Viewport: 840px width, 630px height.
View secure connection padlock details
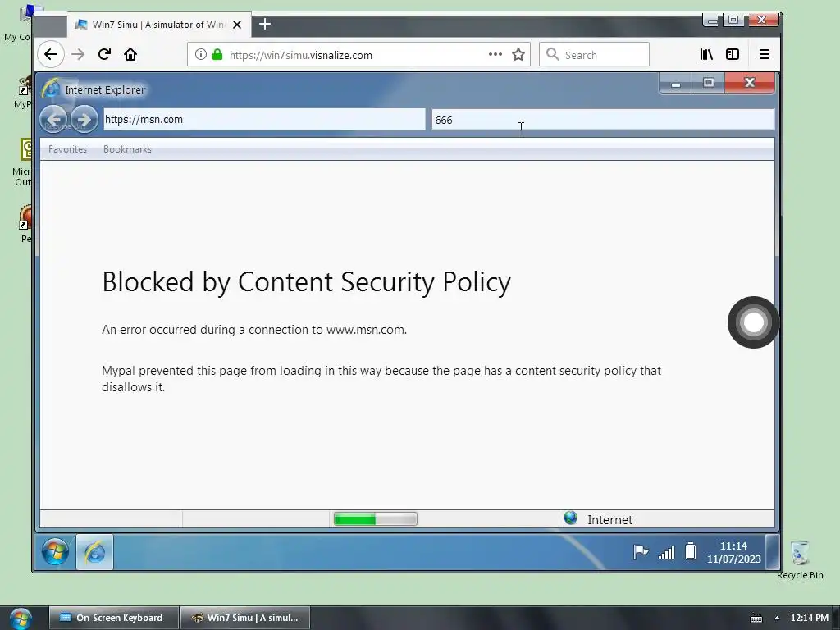pos(217,55)
